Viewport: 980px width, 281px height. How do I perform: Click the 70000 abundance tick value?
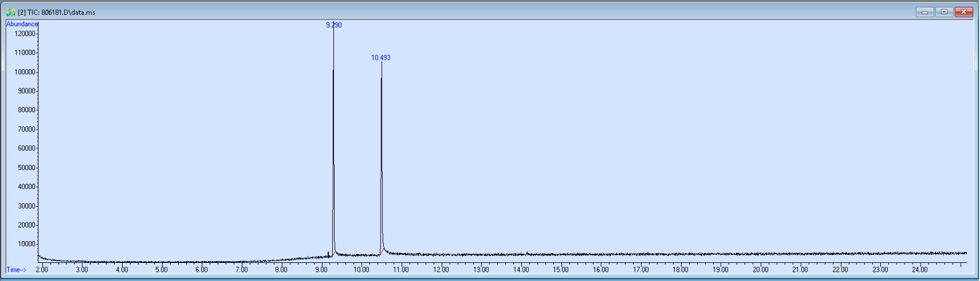click(26, 129)
